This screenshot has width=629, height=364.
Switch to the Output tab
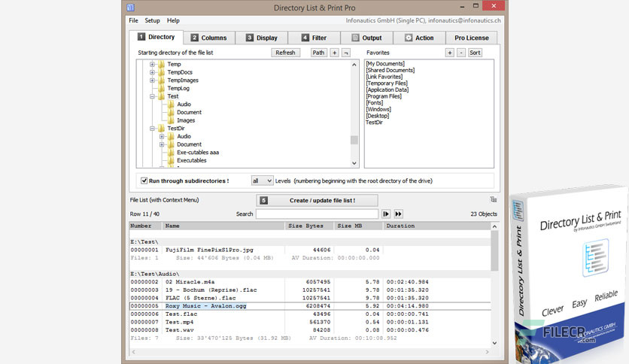pyautogui.click(x=366, y=38)
